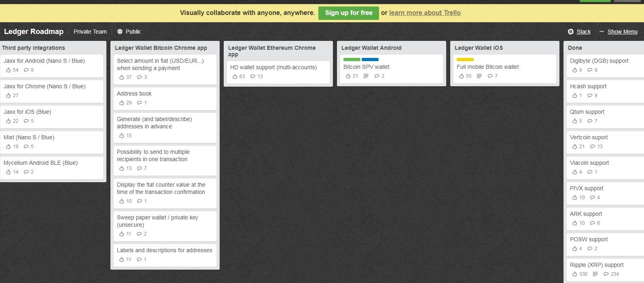Click comments icon on Select amount in fiat card
This screenshot has width=644, height=283.
coord(140,77)
